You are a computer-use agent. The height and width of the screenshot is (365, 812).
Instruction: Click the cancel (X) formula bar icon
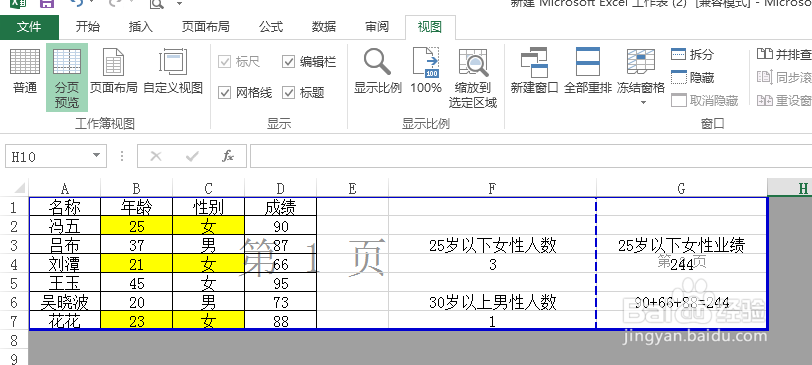pos(155,156)
